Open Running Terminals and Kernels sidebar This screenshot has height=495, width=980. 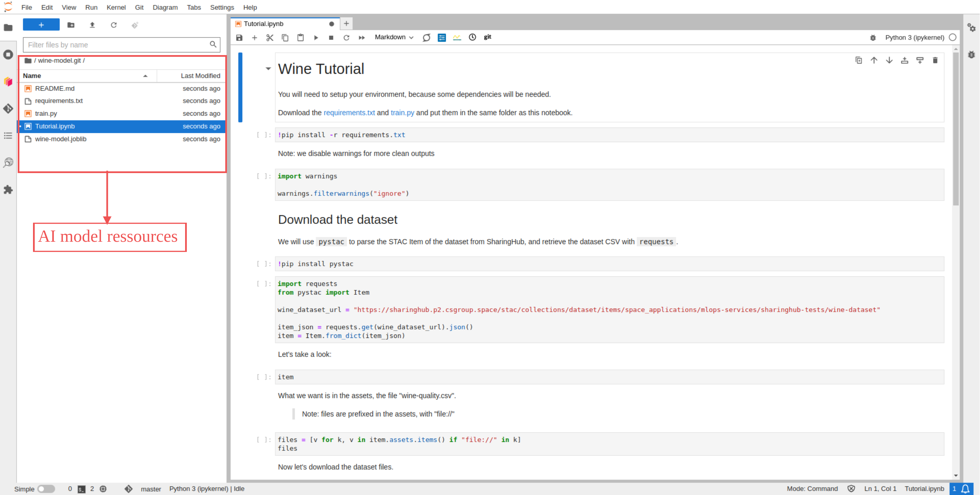pyautogui.click(x=8, y=54)
